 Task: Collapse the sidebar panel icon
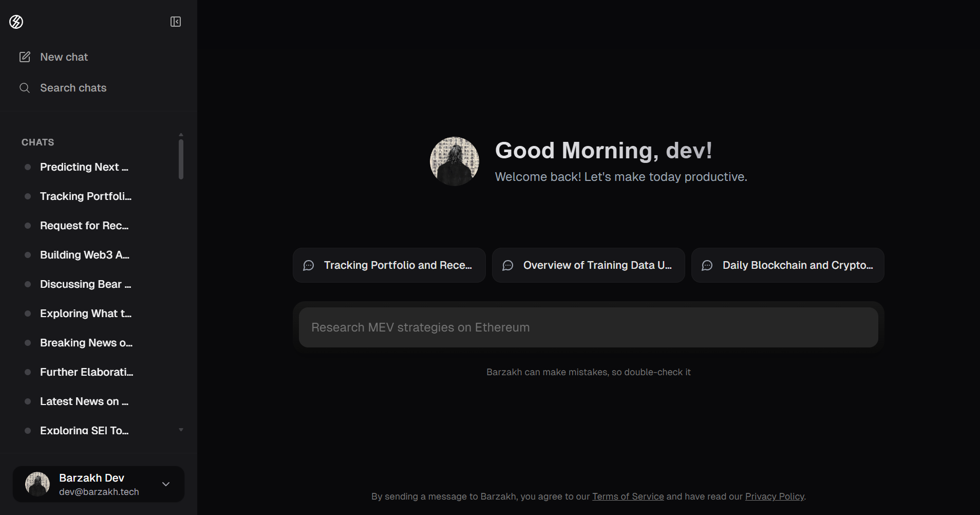(176, 22)
